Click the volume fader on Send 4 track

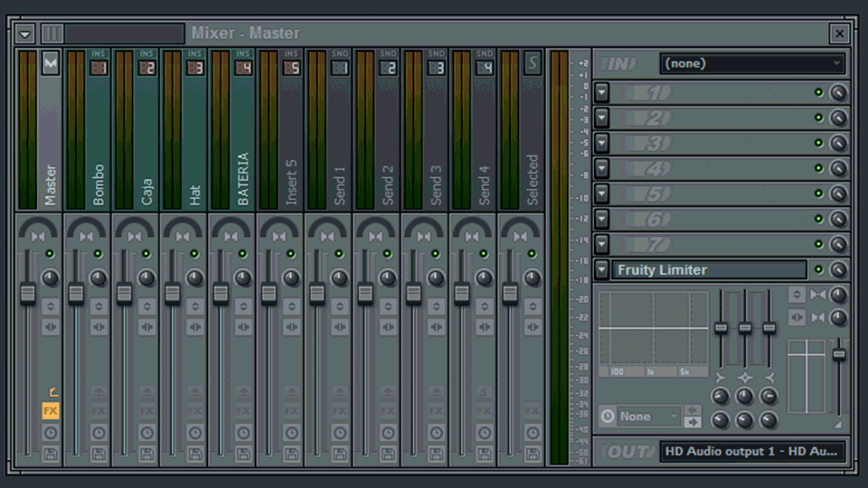(461, 294)
